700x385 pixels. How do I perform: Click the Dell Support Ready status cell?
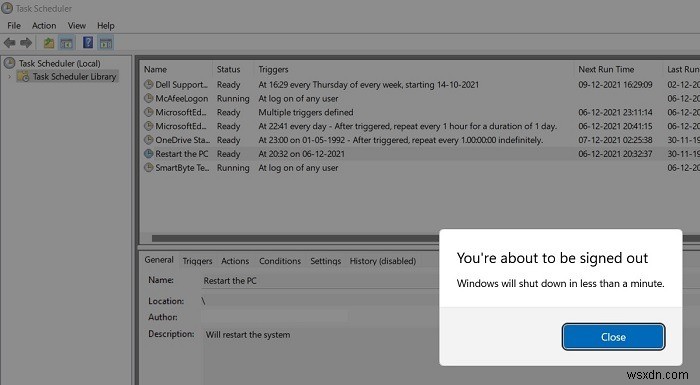(229, 84)
